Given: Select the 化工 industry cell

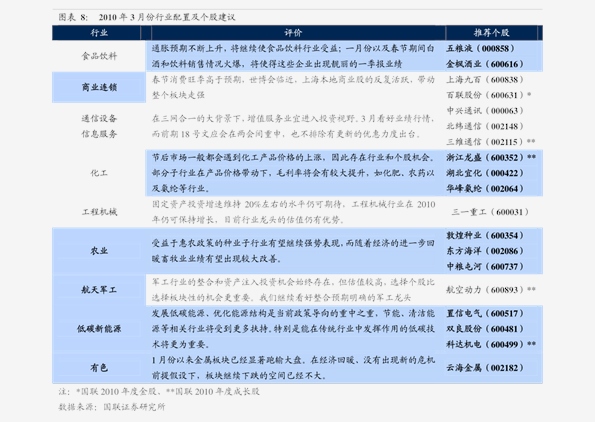Looking at the screenshot, I should 99,173.
